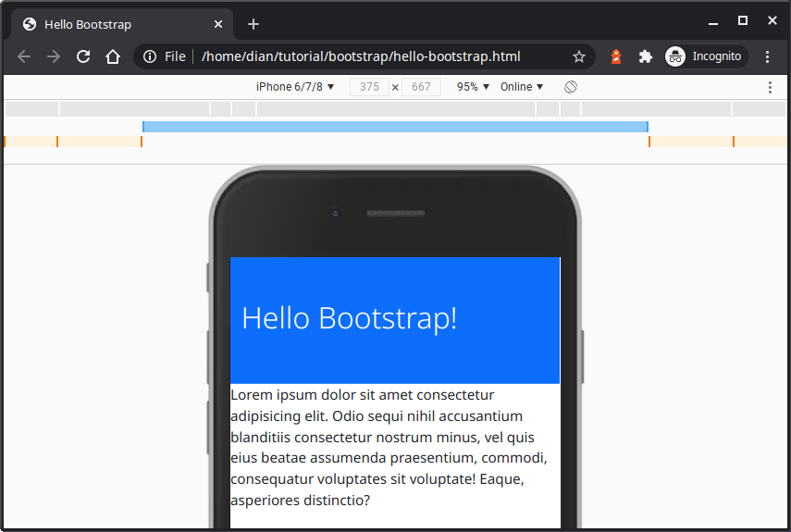Viewport: 791px width, 532px height.
Task: Open the Extensions puzzle menu
Action: (645, 56)
